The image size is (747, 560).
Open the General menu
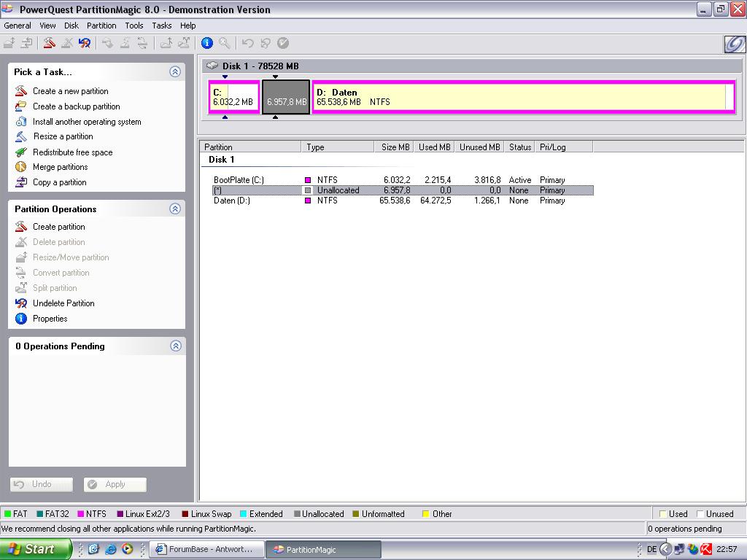[x=18, y=26]
